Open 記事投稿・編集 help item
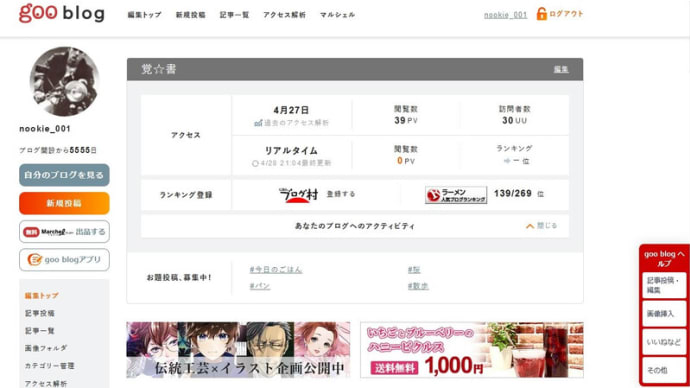This screenshot has height=388, width=690. click(664, 285)
